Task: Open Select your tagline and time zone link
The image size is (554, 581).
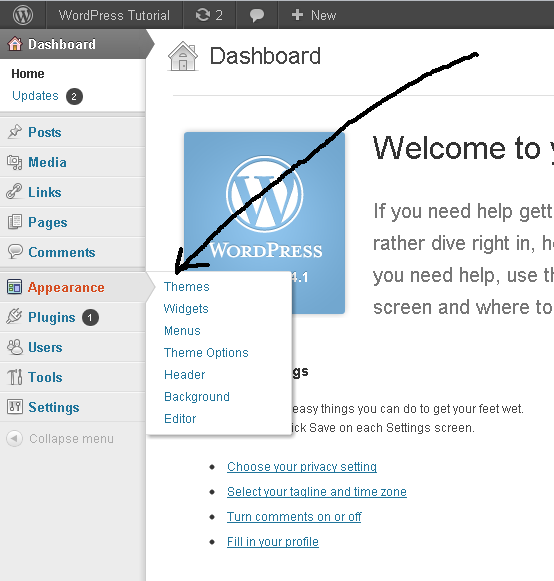Action: point(317,492)
